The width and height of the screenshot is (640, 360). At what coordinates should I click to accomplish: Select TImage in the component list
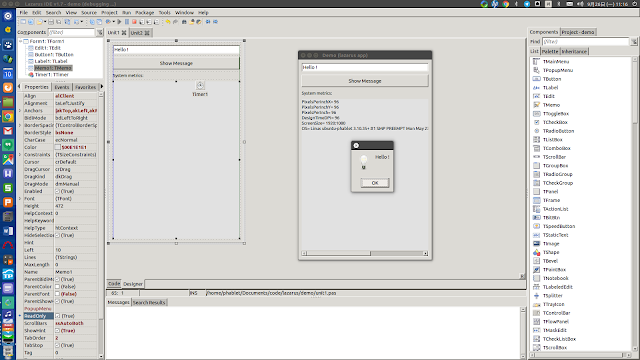[x=551, y=244]
